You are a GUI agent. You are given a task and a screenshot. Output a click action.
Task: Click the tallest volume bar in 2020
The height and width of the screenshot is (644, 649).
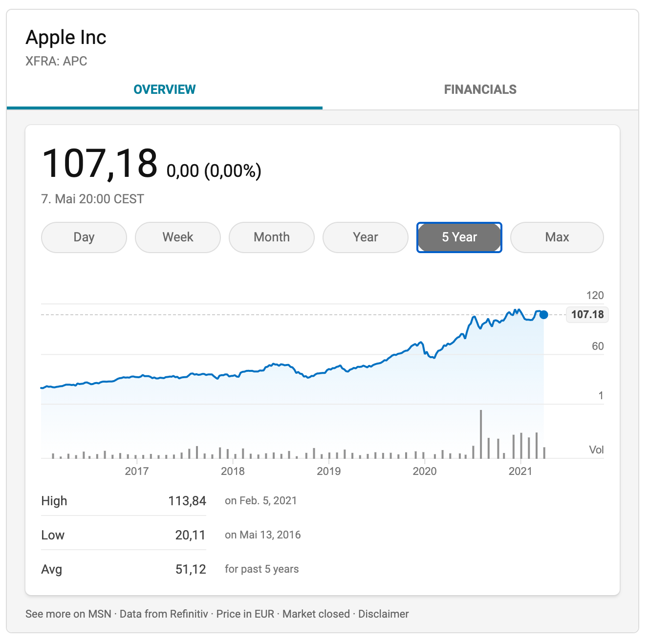481,434
